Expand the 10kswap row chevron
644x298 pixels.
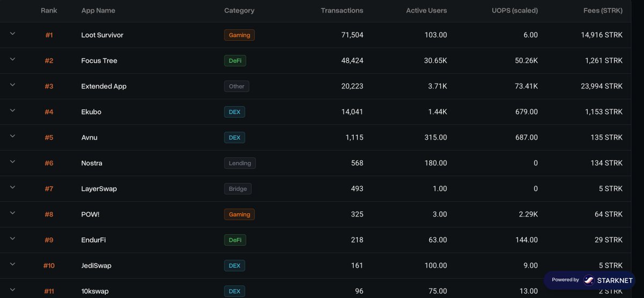(x=12, y=290)
